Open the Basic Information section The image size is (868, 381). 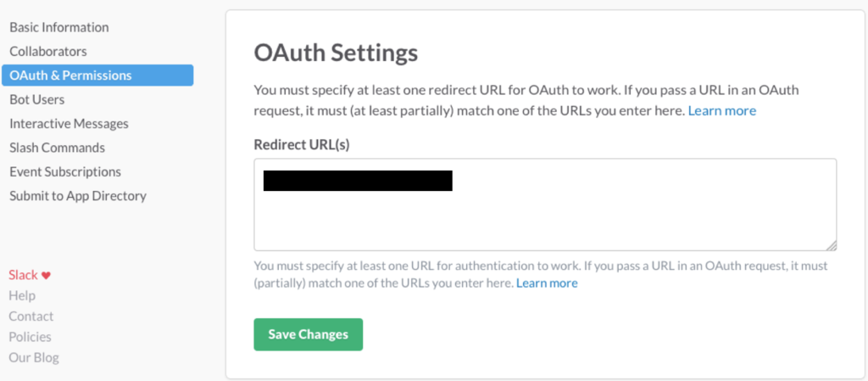59,27
